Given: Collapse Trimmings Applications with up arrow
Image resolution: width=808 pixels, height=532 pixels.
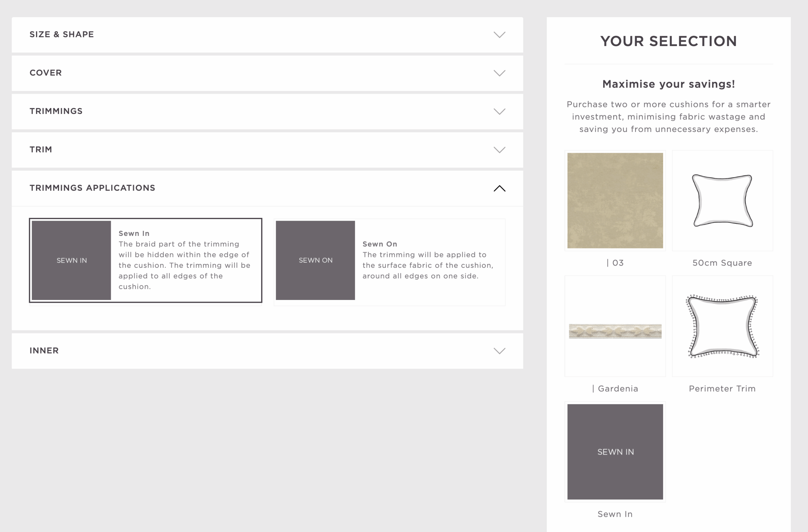Looking at the screenshot, I should coord(499,188).
